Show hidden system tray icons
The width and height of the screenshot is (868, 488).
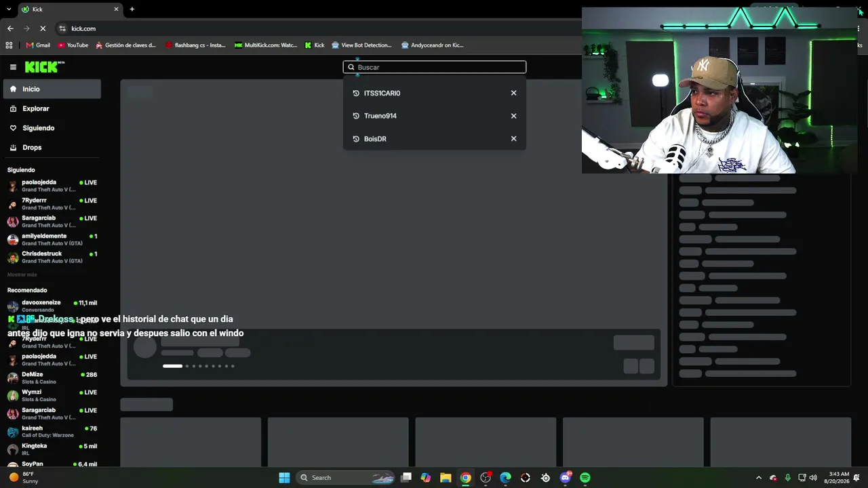pos(759,478)
